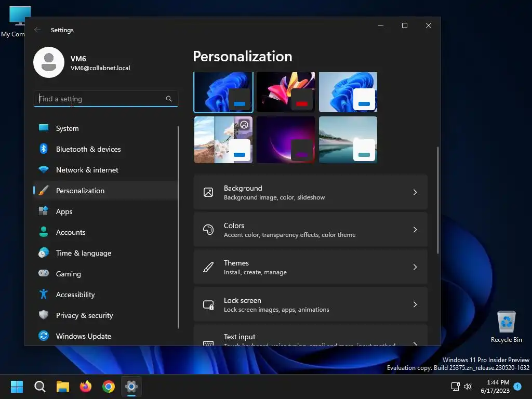Select the dark blue bloom theme thumbnail
Screen dimensions: 532x399
223,92
